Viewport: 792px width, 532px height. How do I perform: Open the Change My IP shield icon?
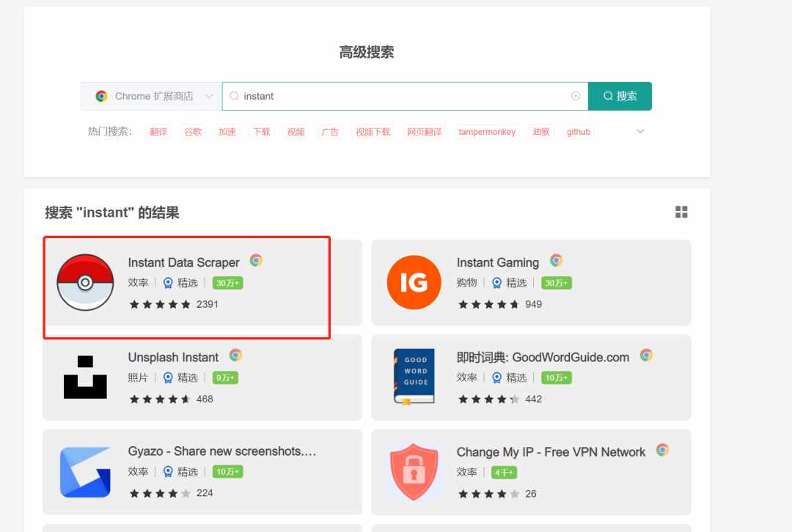pos(414,472)
